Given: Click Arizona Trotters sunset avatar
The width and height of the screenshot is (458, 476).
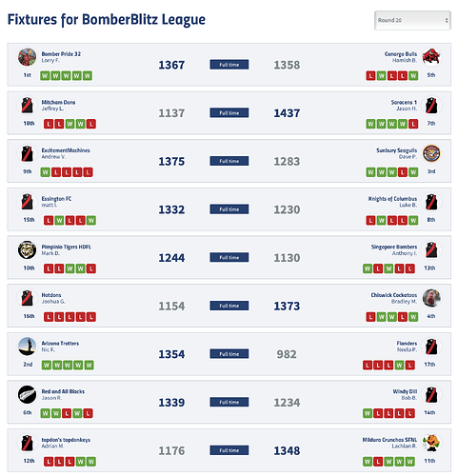Looking at the screenshot, I should [x=27, y=347].
